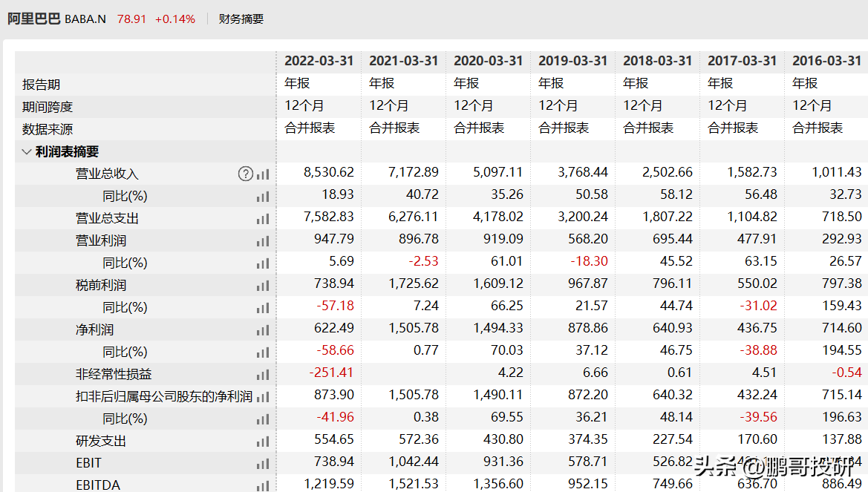Click the 报告期 row label
The width and height of the screenshot is (868, 492).
click(x=41, y=85)
